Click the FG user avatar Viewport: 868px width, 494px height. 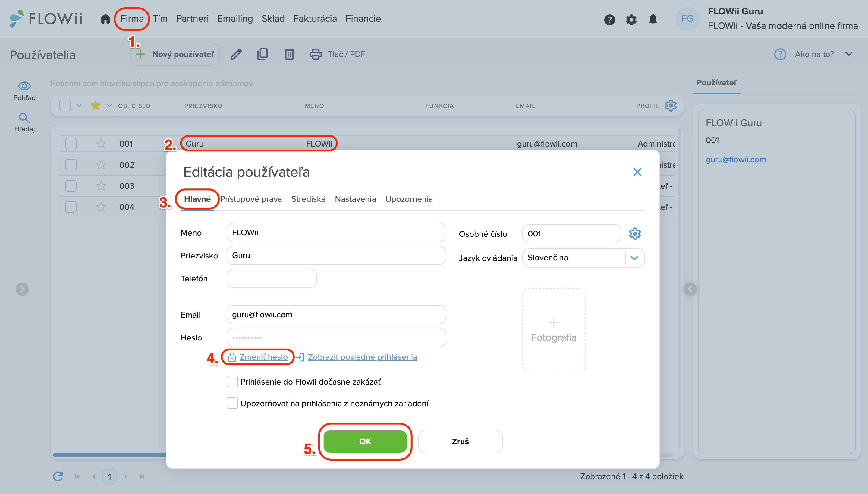pos(687,19)
